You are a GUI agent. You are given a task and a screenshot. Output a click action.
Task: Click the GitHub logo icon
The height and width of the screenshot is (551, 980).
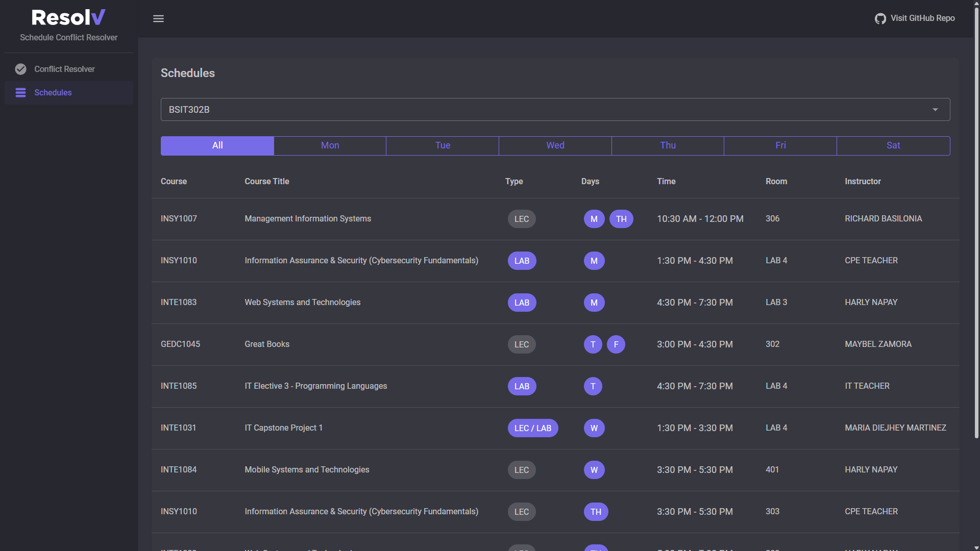click(x=880, y=18)
